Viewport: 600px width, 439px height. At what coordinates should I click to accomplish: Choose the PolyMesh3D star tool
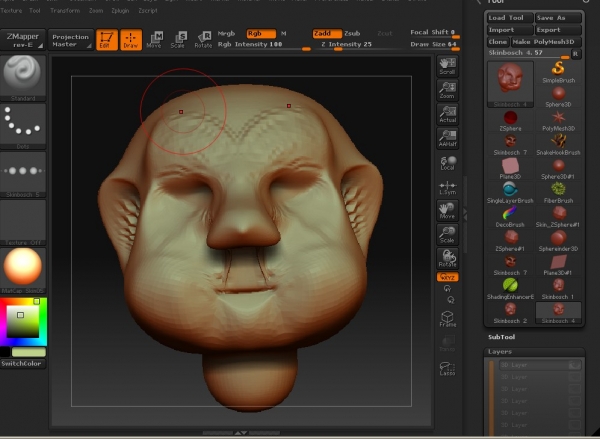(x=558, y=120)
